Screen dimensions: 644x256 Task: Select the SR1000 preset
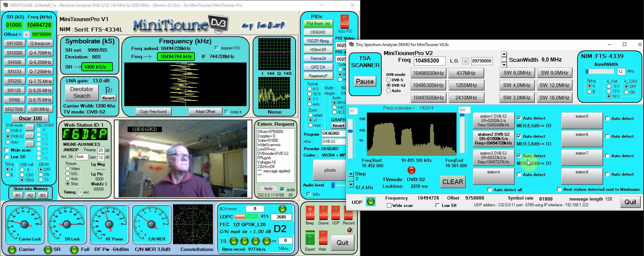click(14, 43)
